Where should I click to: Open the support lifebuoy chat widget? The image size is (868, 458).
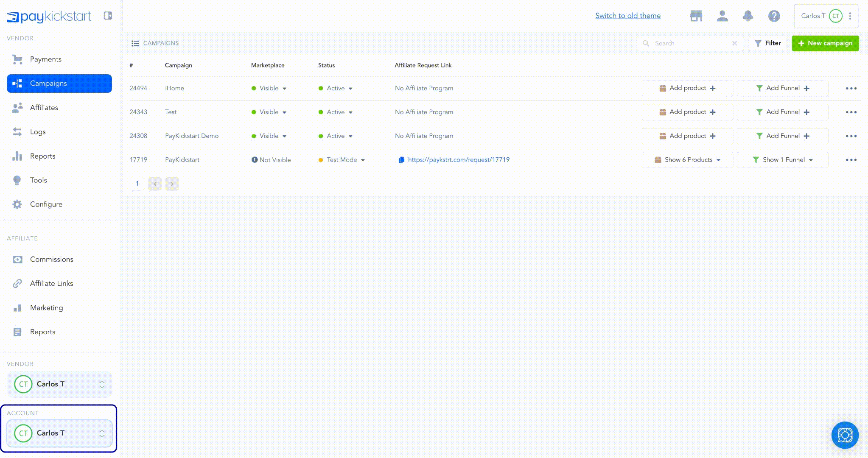[845, 435]
